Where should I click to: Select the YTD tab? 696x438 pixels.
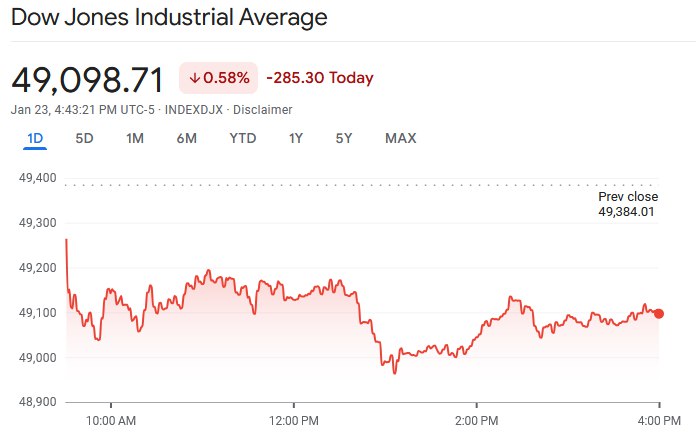click(242, 138)
